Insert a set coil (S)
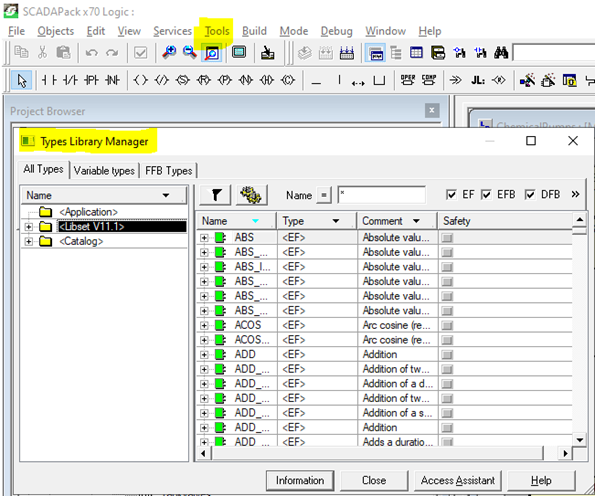 183,80
